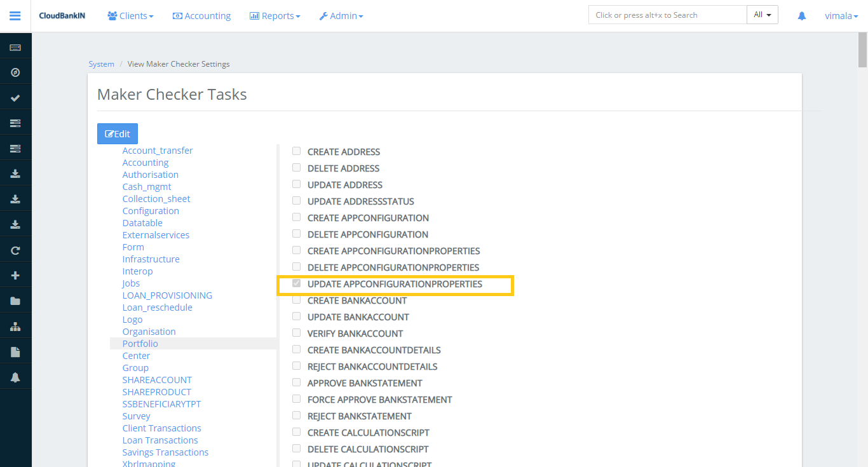Image resolution: width=868 pixels, height=467 pixels.
Task: Select the checkmark approvals icon in sidebar
Action: click(x=15, y=97)
